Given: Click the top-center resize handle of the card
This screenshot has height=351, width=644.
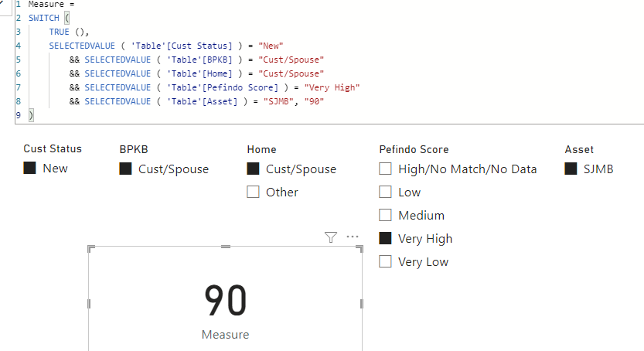Looking at the screenshot, I should (x=226, y=247).
